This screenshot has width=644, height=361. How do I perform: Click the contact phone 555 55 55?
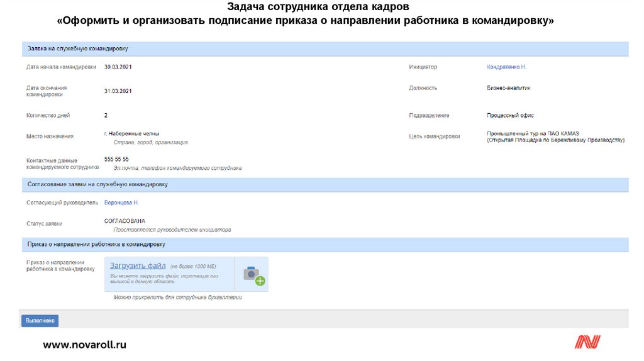[116, 160]
